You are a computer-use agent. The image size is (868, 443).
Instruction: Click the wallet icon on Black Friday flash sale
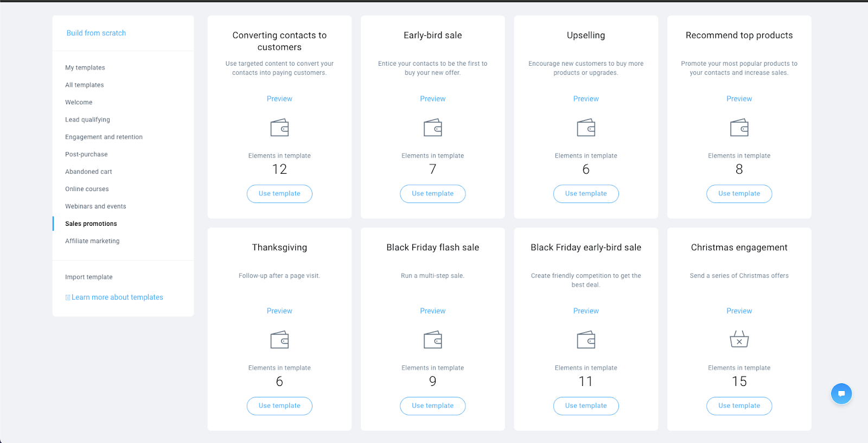click(432, 339)
